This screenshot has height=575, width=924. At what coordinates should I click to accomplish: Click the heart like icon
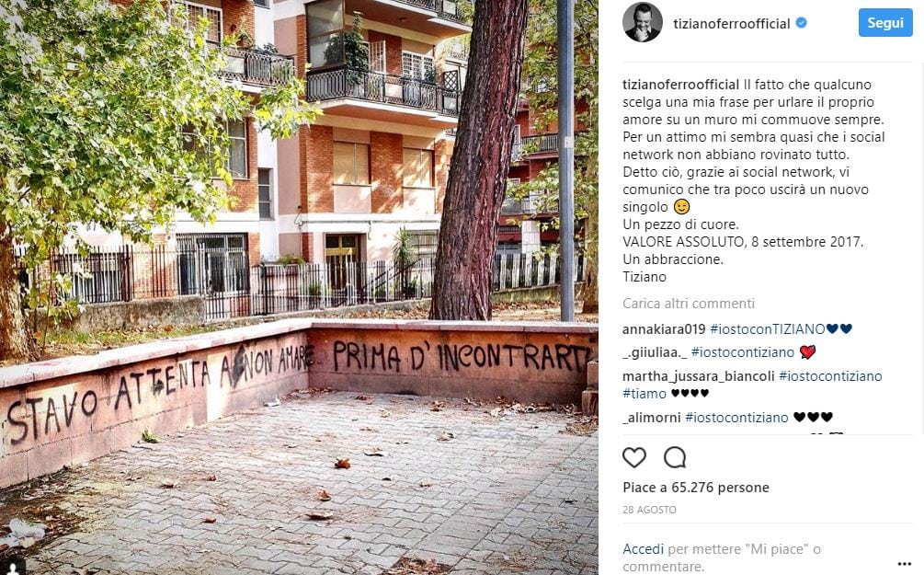(x=634, y=457)
